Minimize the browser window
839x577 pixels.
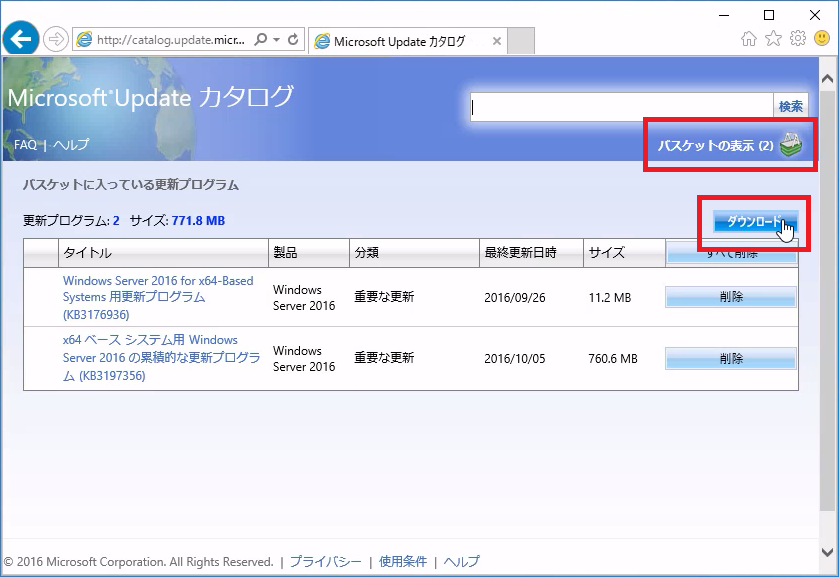tap(724, 15)
